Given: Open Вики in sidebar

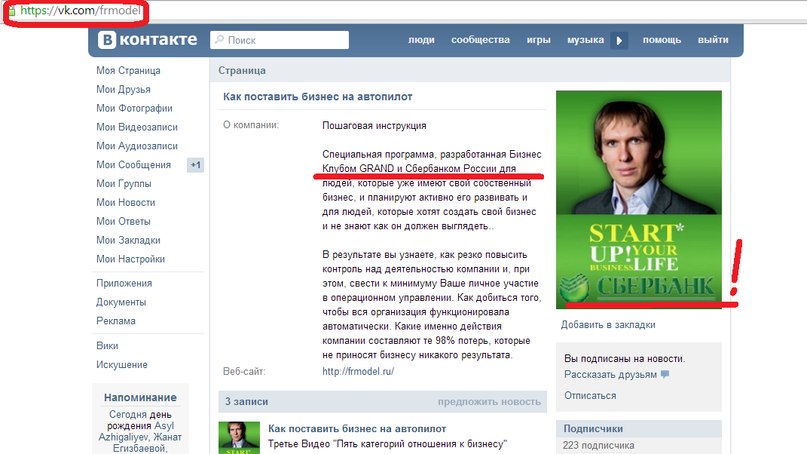Looking at the screenshot, I should [107, 346].
